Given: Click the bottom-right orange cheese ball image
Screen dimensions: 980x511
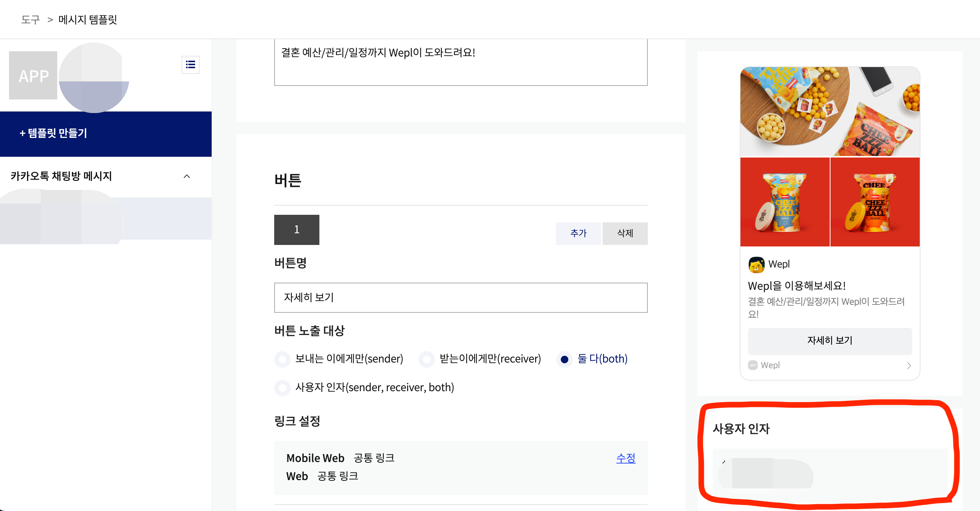Looking at the screenshot, I should pos(875,202).
